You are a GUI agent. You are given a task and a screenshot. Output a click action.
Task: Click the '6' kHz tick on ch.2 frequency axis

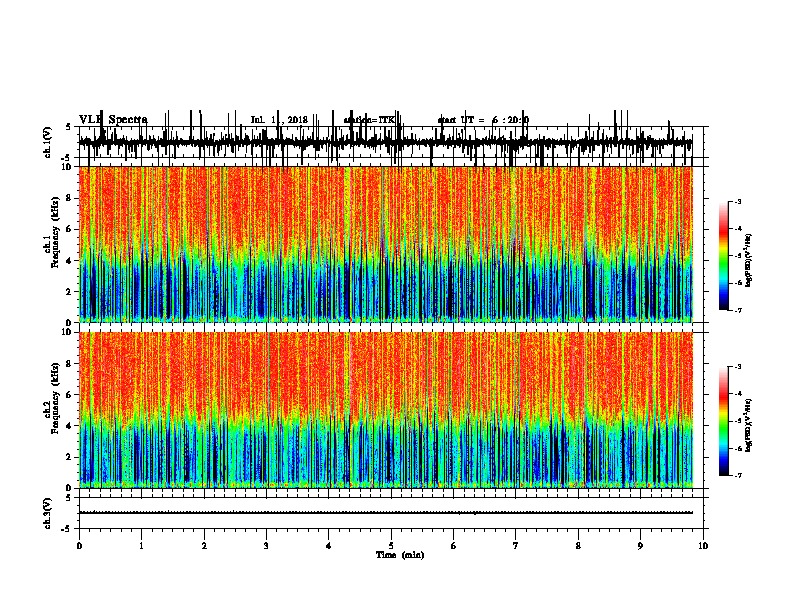70,395
